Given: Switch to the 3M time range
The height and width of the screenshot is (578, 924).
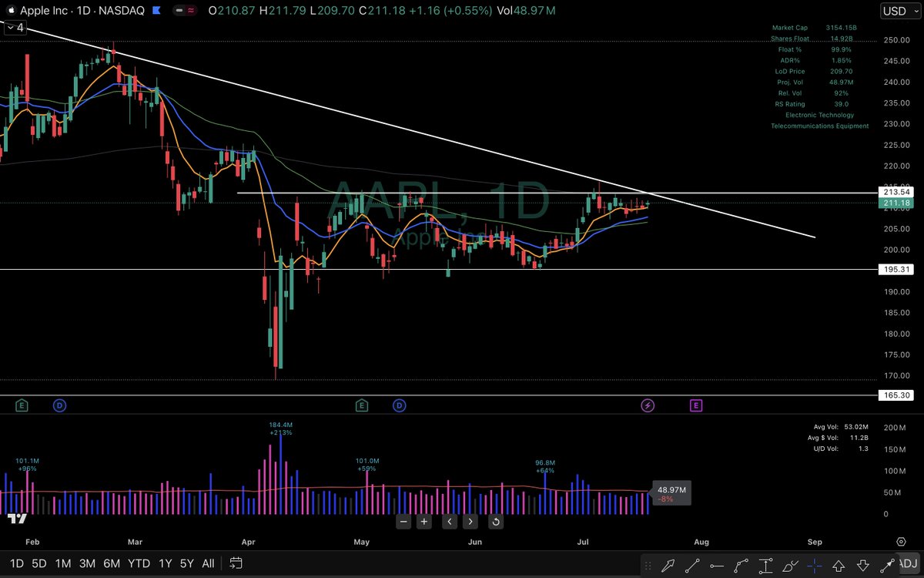Looking at the screenshot, I should [x=87, y=563].
